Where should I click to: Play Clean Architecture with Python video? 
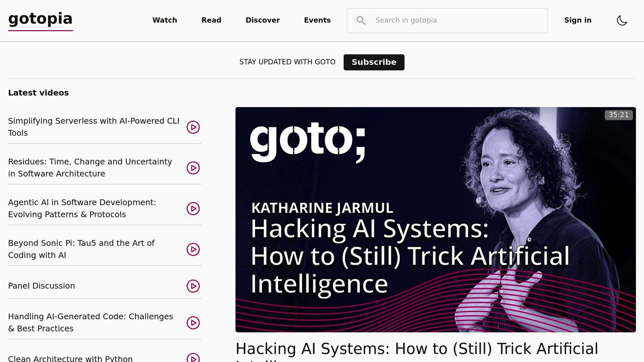193,358
